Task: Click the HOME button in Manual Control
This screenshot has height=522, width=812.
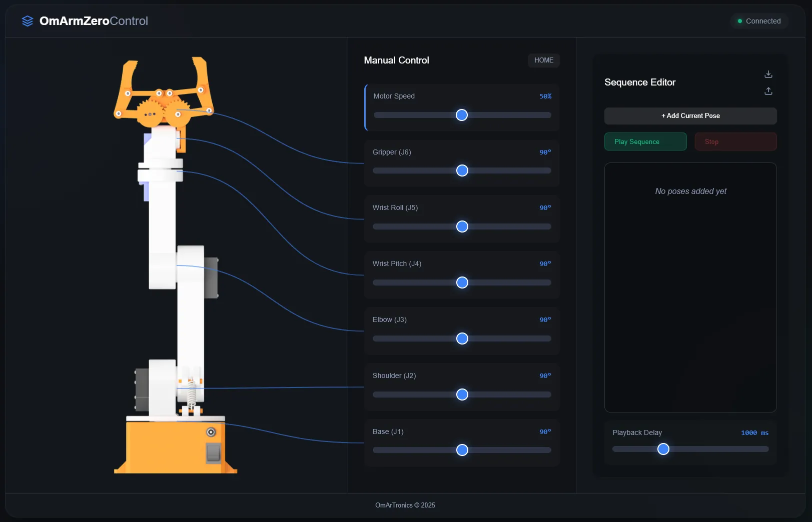Action: (x=543, y=60)
